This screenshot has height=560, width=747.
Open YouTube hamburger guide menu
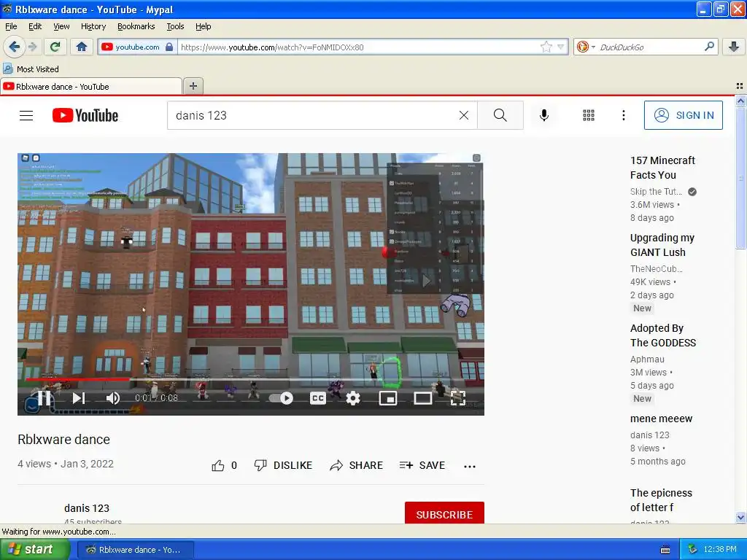click(26, 115)
